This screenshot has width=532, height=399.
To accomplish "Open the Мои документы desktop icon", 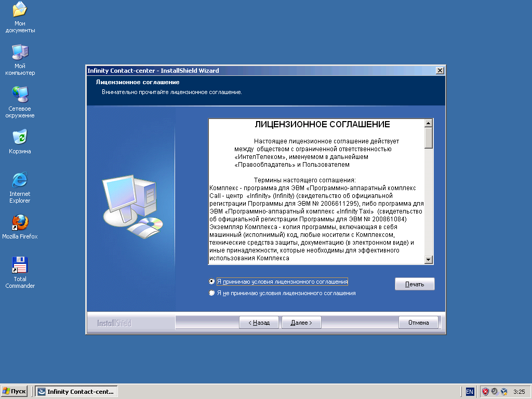I will (x=20, y=17).
